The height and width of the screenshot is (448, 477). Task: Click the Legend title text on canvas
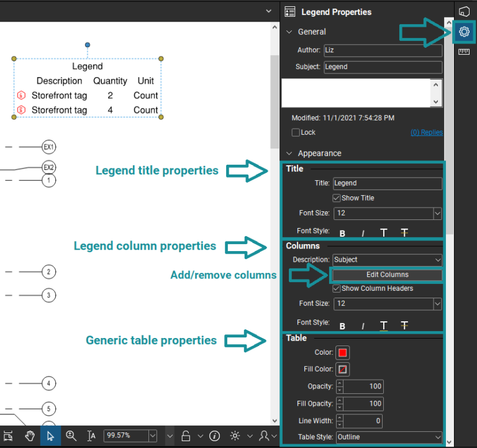[x=88, y=66]
